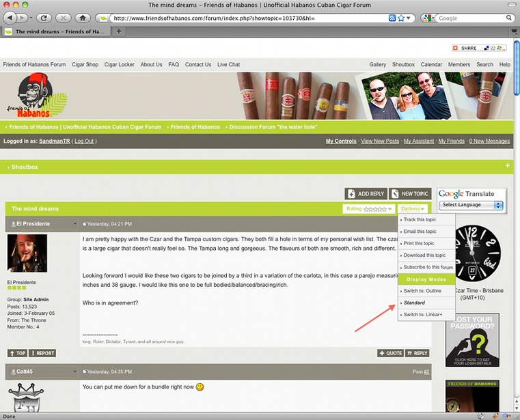Open 0 New Messages link
Viewport: 520px width, 420px height.
tap(489, 141)
